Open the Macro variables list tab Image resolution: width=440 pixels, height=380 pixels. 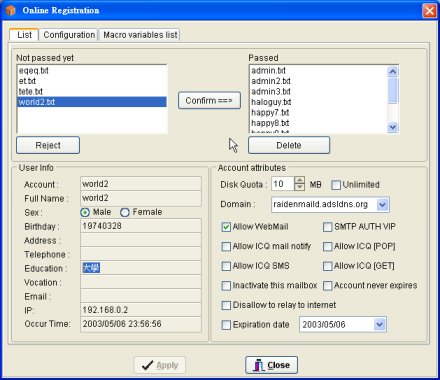(140, 35)
